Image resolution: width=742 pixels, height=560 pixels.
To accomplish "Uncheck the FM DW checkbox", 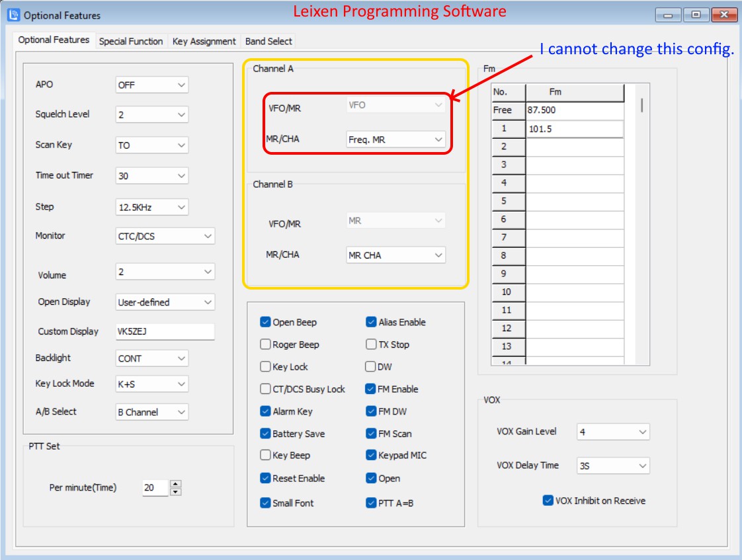I will (371, 411).
